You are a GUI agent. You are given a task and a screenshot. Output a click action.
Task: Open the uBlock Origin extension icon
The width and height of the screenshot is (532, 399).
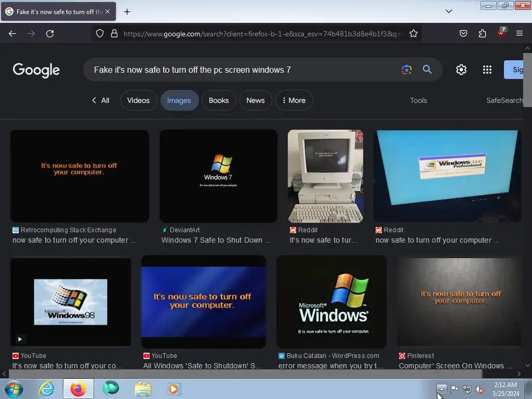click(501, 33)
